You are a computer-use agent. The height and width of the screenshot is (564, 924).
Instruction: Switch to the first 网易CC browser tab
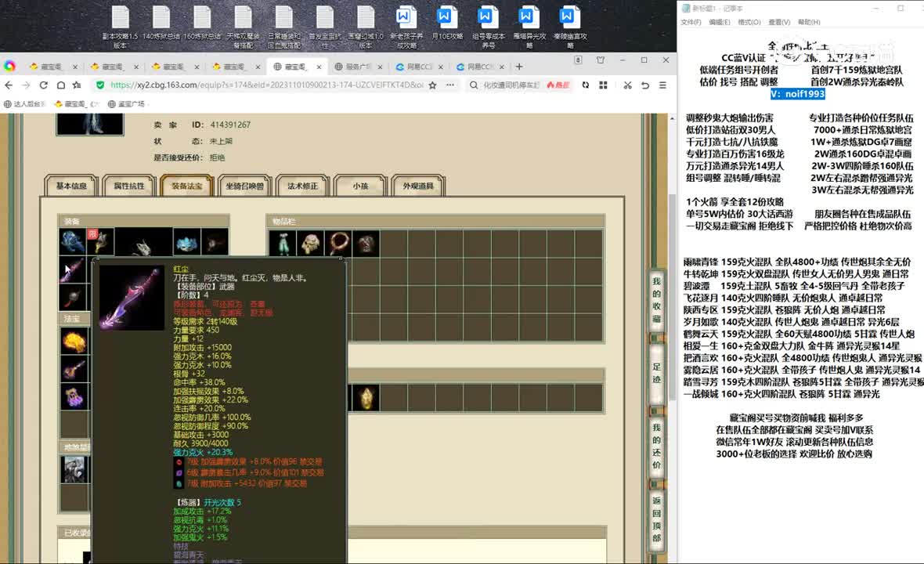pyautogui.click(x=418, y=67)
